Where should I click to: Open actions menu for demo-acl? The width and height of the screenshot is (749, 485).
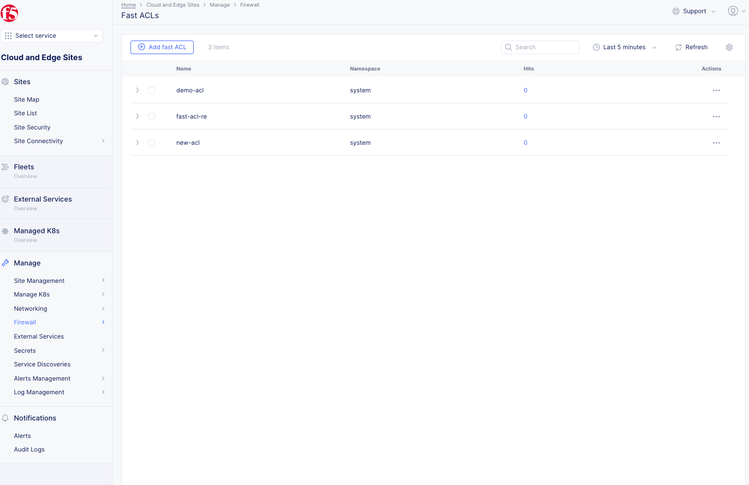click(716, 91)
